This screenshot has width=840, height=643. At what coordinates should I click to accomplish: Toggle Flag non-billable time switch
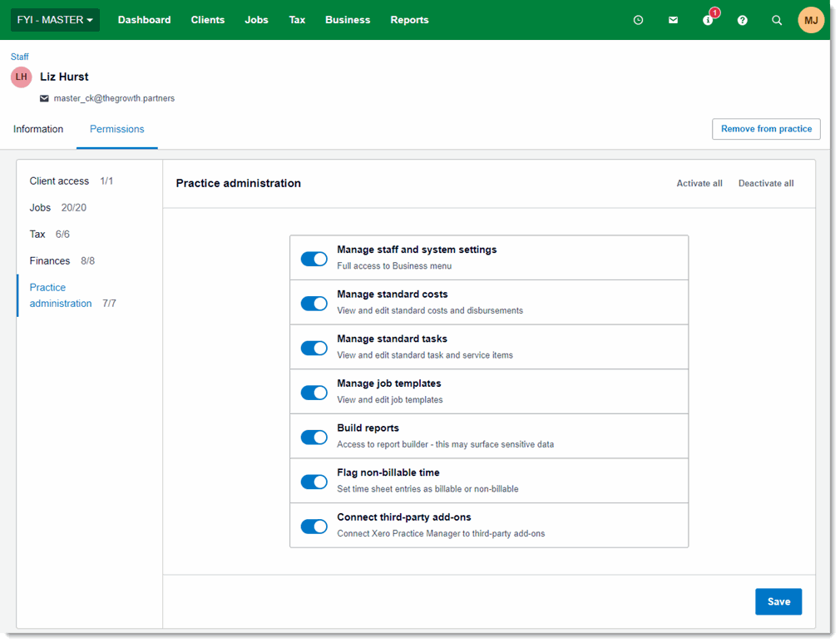[314, 481]
